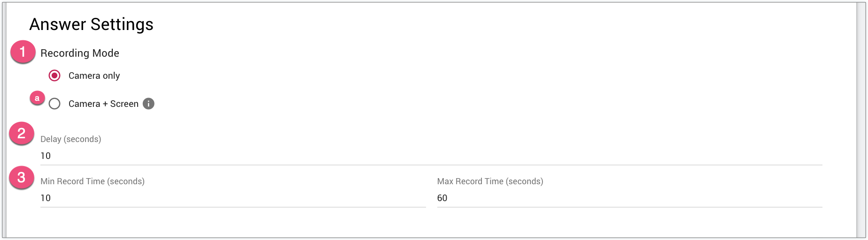Viewport: 868px width, 240px height.
Task: Click the Max Record Time (seconds) label
Action: (x=490, y=181)
